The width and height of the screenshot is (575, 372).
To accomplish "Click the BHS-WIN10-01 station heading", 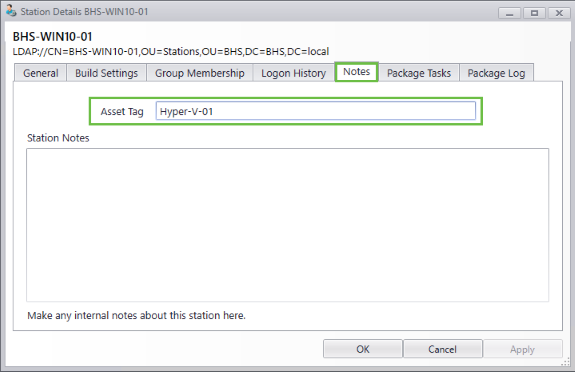I will [52, 37].
